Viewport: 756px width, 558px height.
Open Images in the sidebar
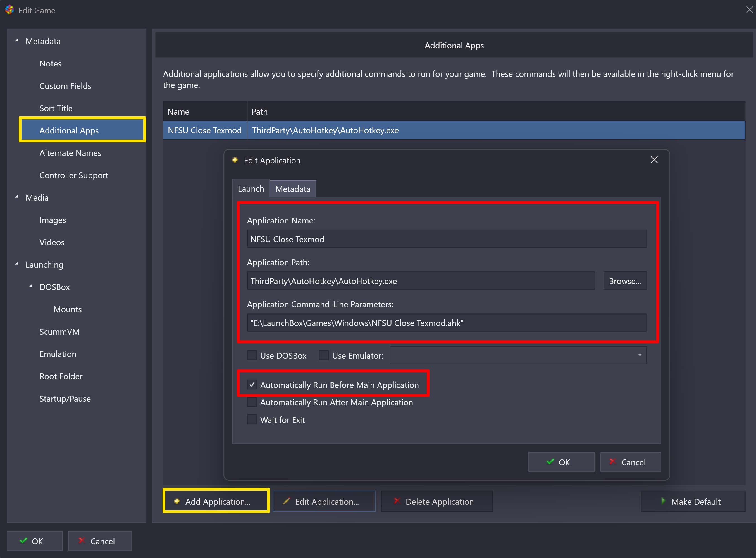point(53,220)
